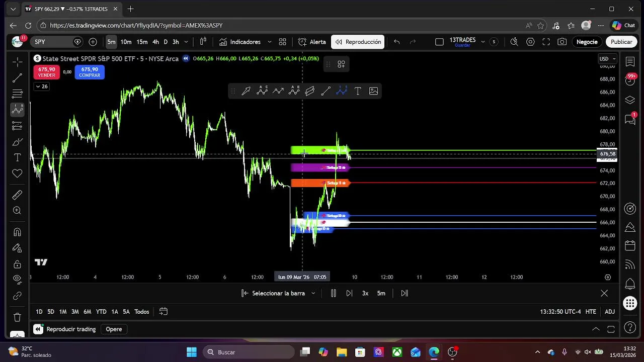Screen dimensions: 644x362
Task: Activate the zoom in tool
Action: click(x=17, y=211)
